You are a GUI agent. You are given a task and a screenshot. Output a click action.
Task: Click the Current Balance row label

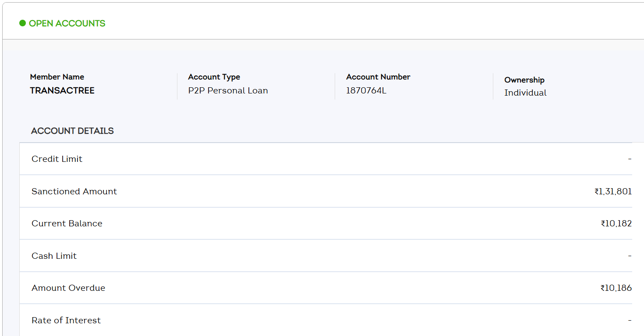pyautogui.click(x=67, y=223)
